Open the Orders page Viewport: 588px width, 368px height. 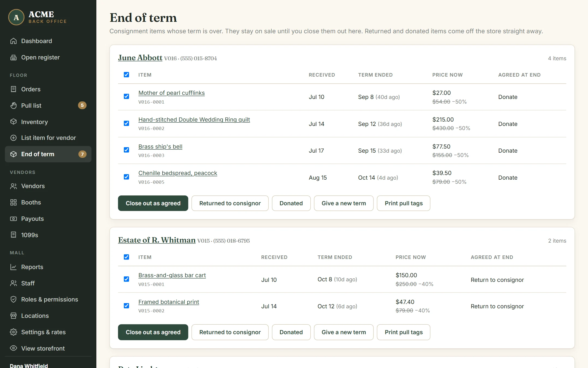[x=48, y=89]
